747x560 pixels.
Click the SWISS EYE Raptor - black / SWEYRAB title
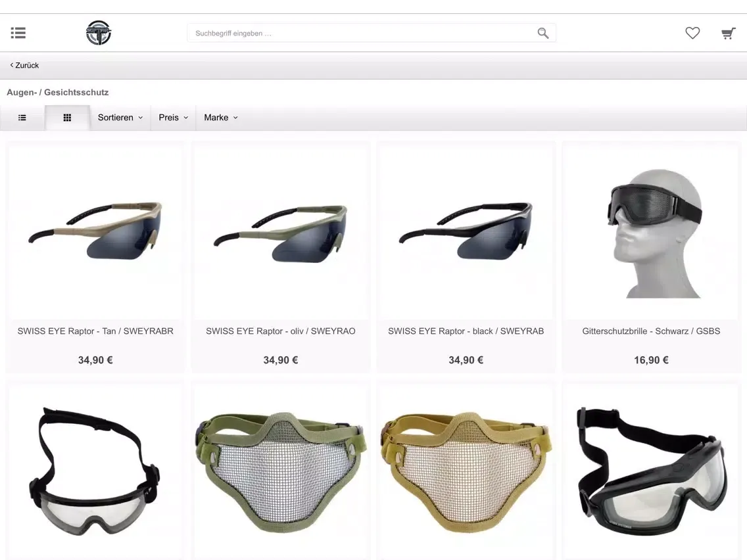tap(466, 331)
